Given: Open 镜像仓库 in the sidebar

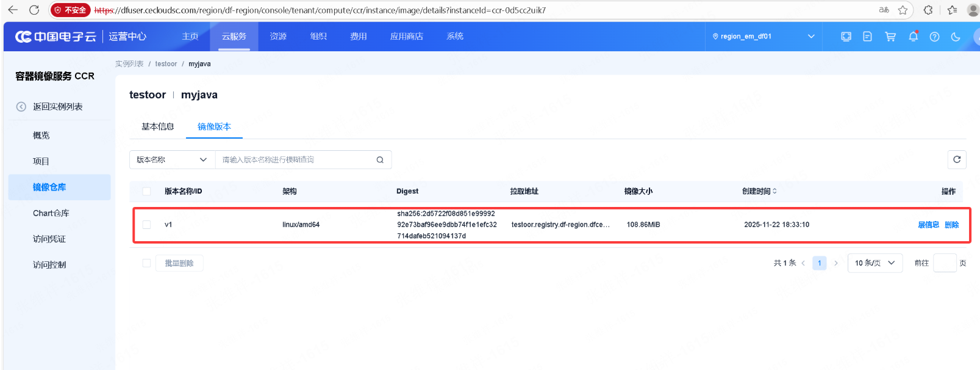Looking at the screenshot, I should pyautogui.click(x=49, y=187).
